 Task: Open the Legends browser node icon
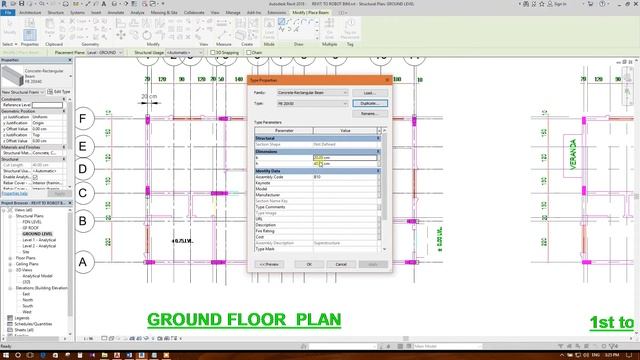(10, 318)
